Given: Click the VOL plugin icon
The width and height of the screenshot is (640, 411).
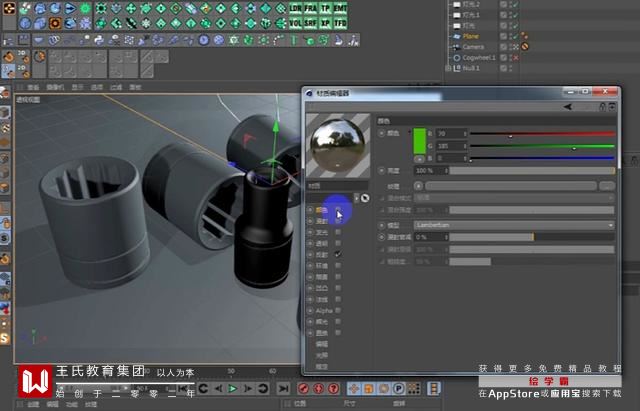Looking at the screenshot, I should (x=297, y=22).
